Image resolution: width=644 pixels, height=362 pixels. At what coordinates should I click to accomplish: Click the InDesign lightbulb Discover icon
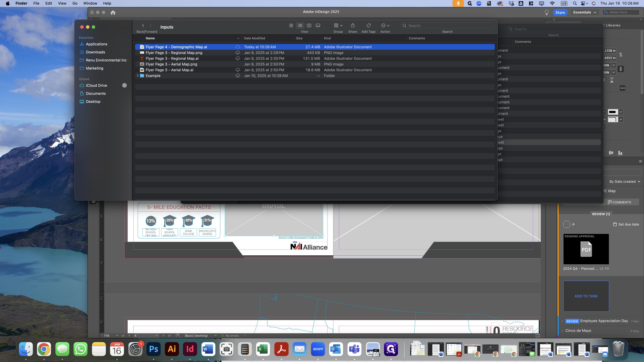[x=547, y=12]
